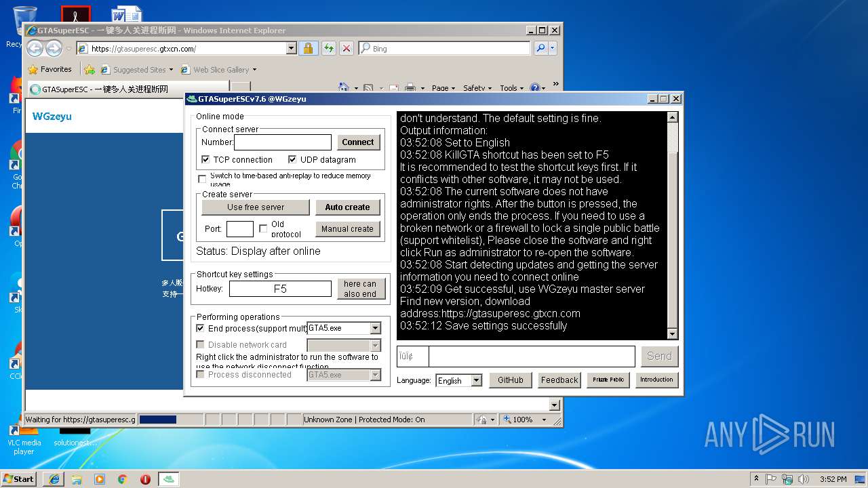
Task: Click the GitHub button
Action: point(511,380)
